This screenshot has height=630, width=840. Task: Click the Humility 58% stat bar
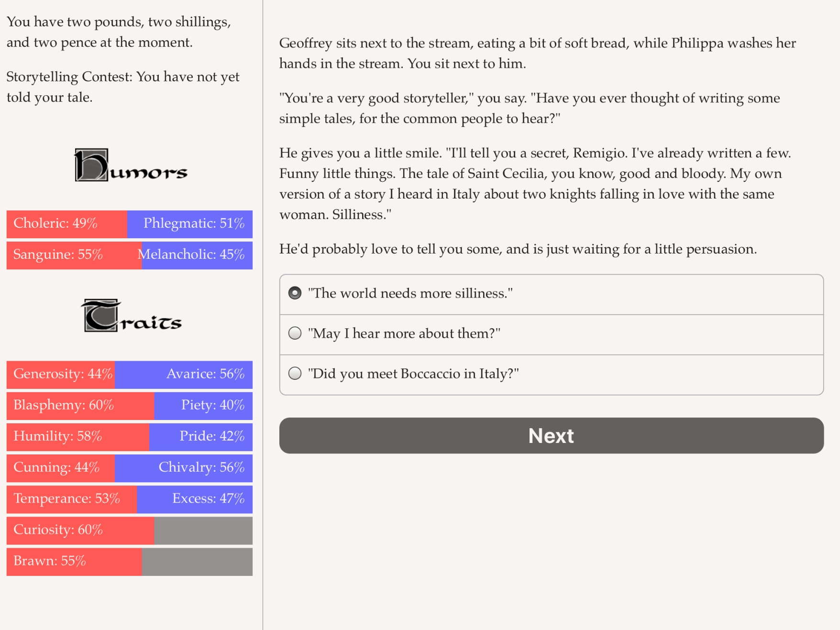78,437
